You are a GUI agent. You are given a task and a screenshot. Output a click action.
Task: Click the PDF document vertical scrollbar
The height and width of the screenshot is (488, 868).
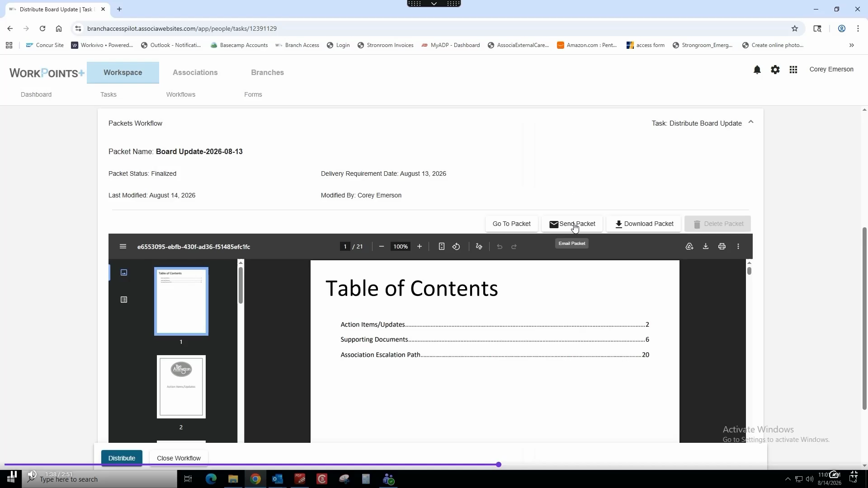point(749,271)
